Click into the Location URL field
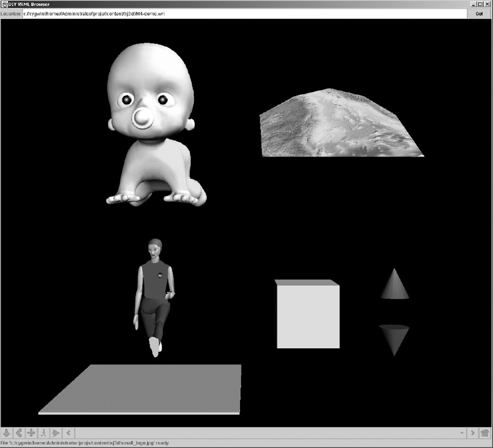This screenshot has height=448, width=493. pos(245,14)
